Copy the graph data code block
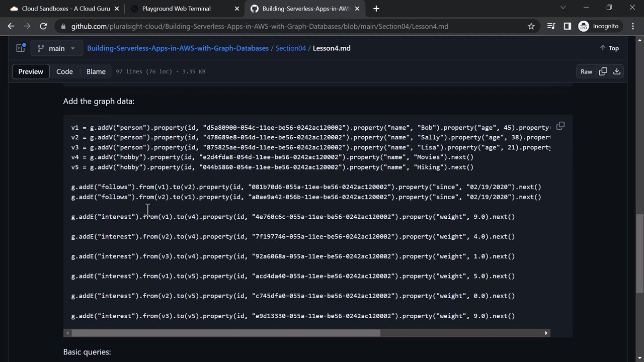 tap(560, 126)
